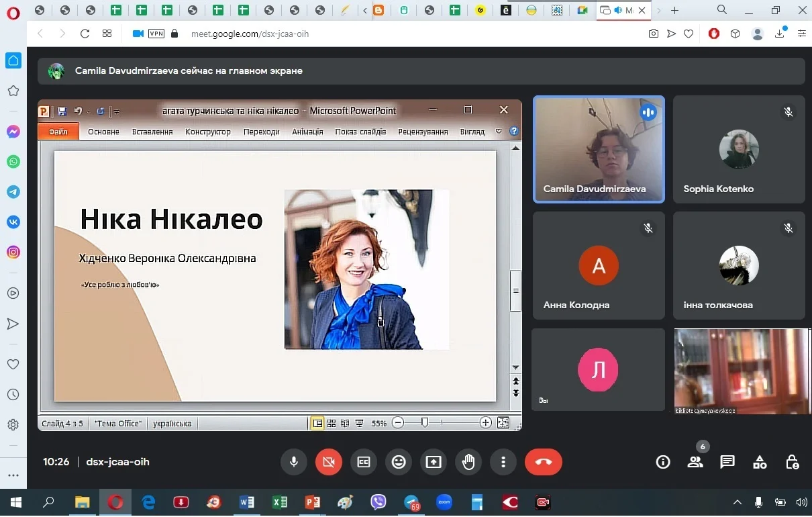Click the Present now button in Meet
Viewport: 812px width, 517px height.
coord(434,462)
